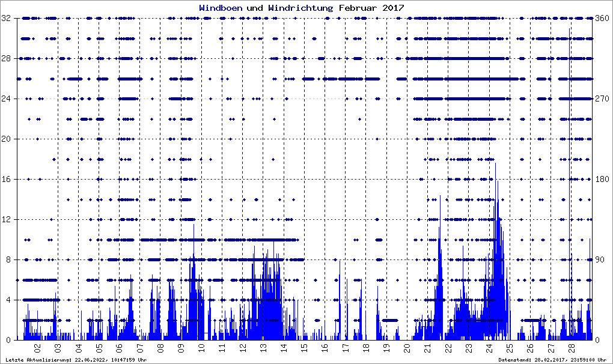Click the 'Letzte Aktualisierung' timestamp in the footer
Image resolution: width=613 pixels, height=364 pixels.
(76, 360)
